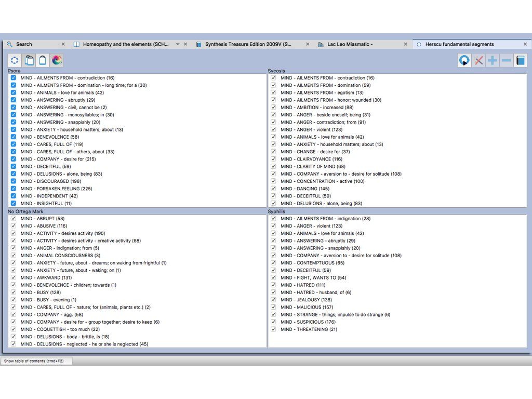Close the Lac Leo Miasmatic tab
Viewport: 532px width, 399px height.
(x=405, y=44)
